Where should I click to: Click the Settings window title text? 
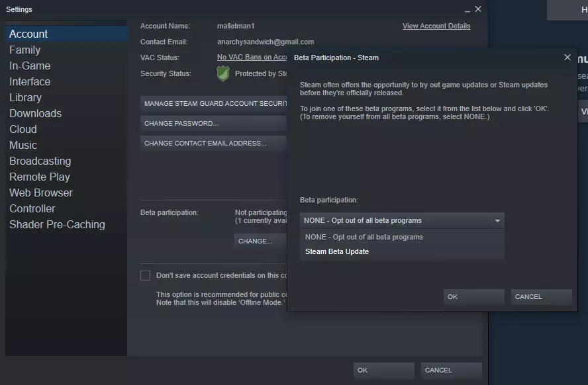click(x=19, y=9)
